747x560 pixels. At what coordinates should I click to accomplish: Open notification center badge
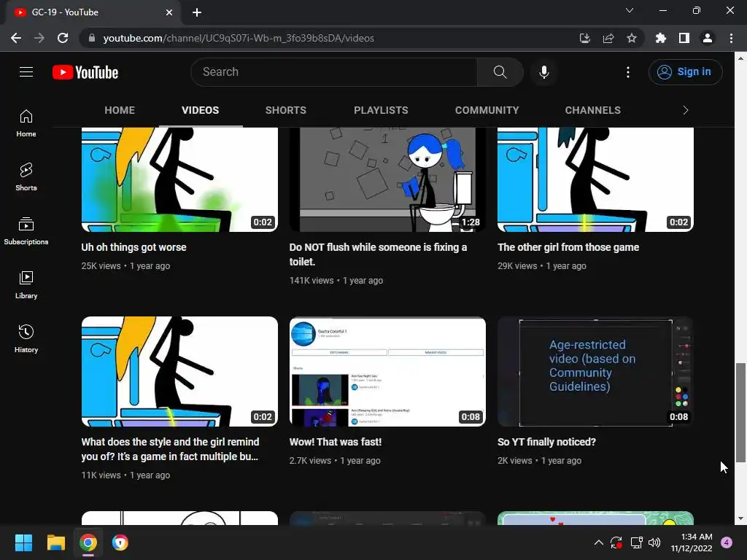point(727,542)
